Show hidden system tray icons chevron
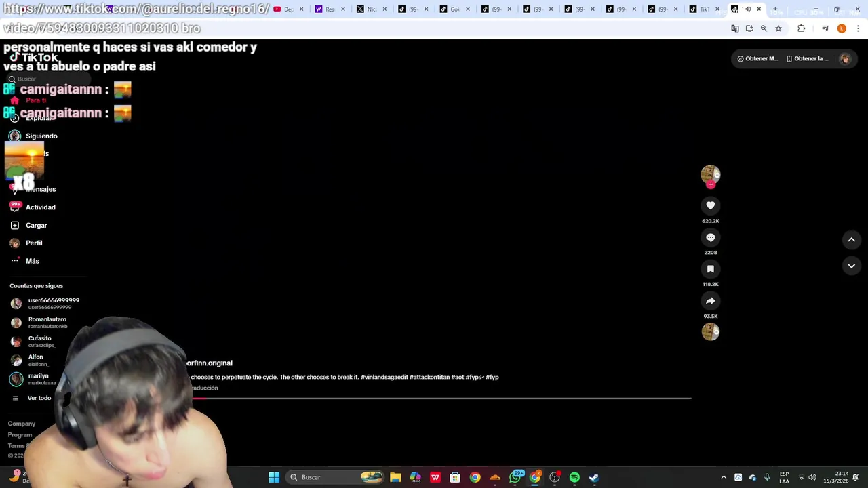868x488 pixels. 724,477
